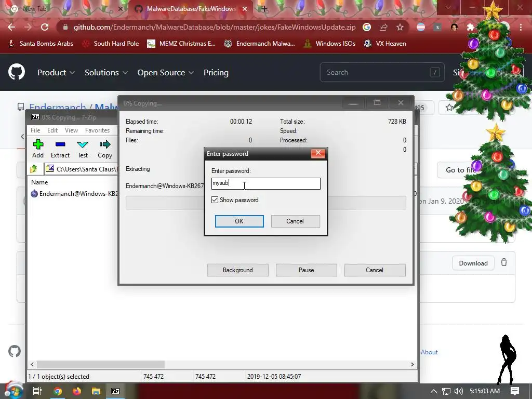532x399 pixels.
Task: Cancel the Enter password dialog
Action: (x=295, y=221)
